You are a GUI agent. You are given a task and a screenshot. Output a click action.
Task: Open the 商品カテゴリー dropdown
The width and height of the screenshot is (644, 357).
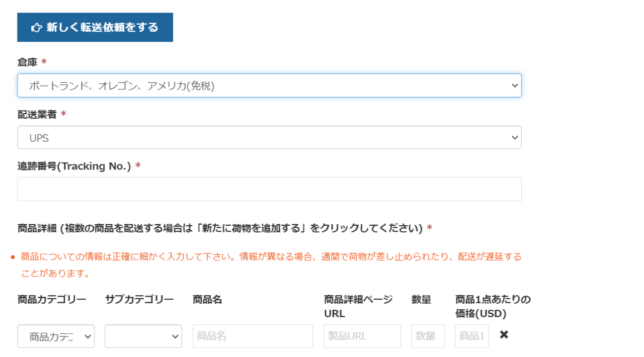56,336
